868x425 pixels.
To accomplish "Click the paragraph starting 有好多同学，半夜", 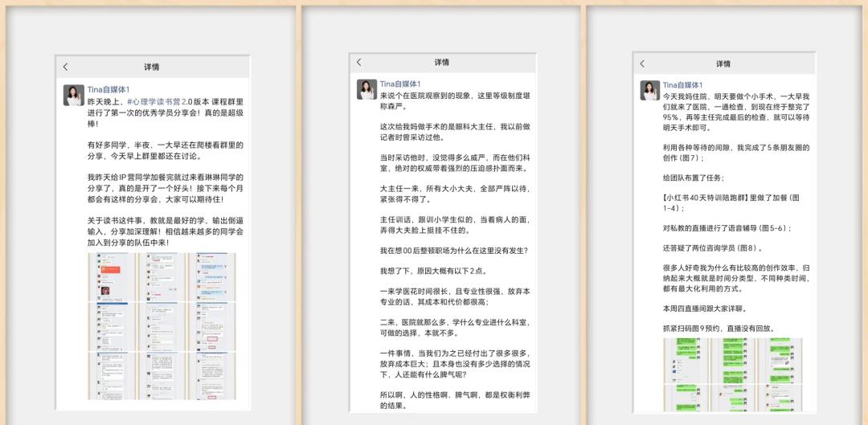I will click(x=166, y=150).
